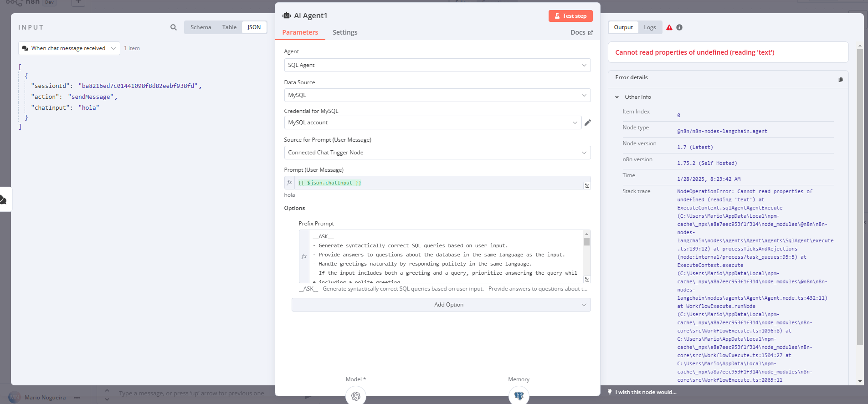868x404 pixels.
Task: Click the Test step button
Action: tap(570, 16)
